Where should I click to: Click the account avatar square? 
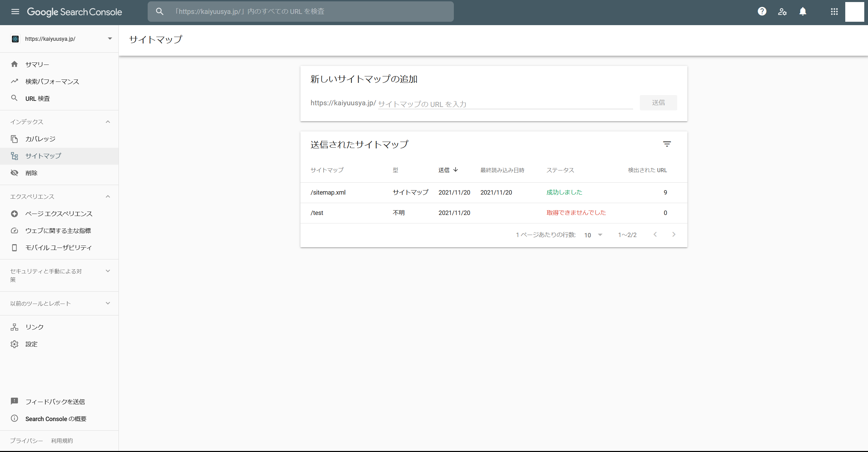click(x=854, y=12)
